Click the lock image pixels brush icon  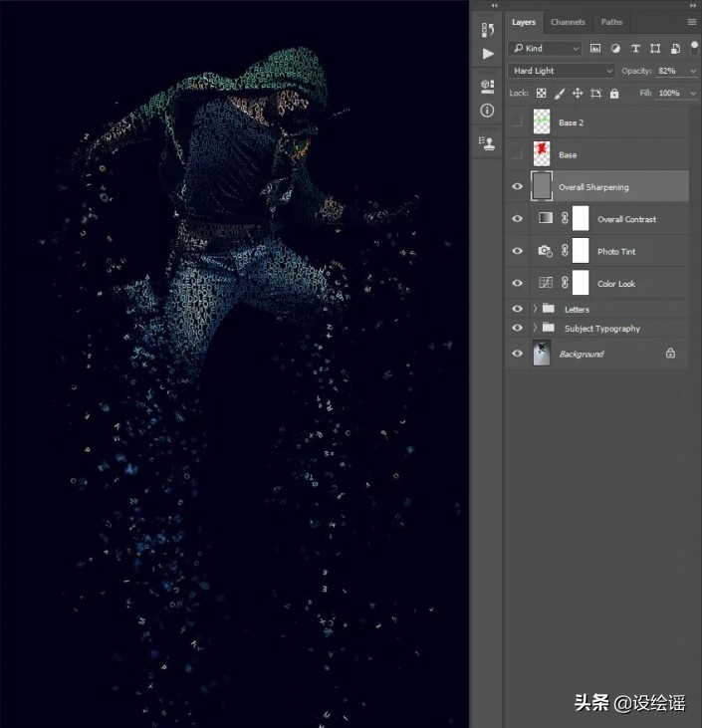559,94
